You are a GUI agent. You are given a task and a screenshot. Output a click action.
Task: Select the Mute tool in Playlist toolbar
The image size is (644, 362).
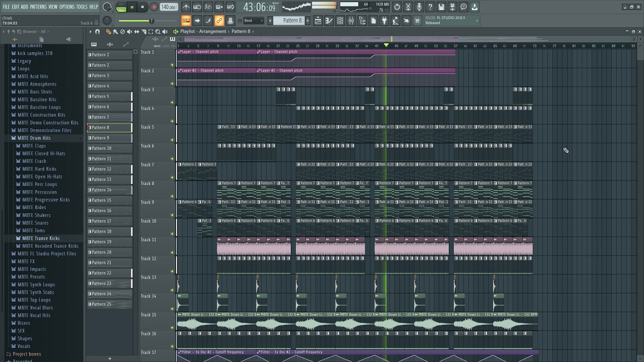coord(129,32)
